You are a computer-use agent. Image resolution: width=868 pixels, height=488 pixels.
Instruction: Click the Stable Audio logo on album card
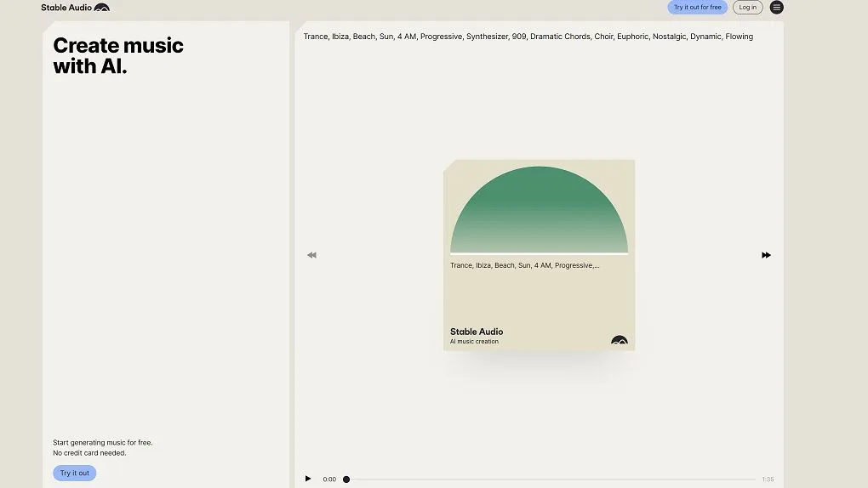620,340
